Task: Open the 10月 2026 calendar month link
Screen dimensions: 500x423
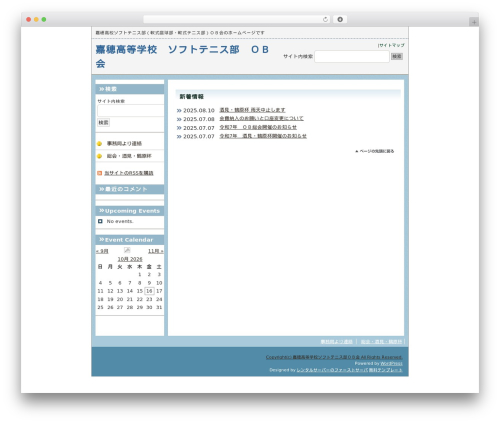Action: pos(130,259)
